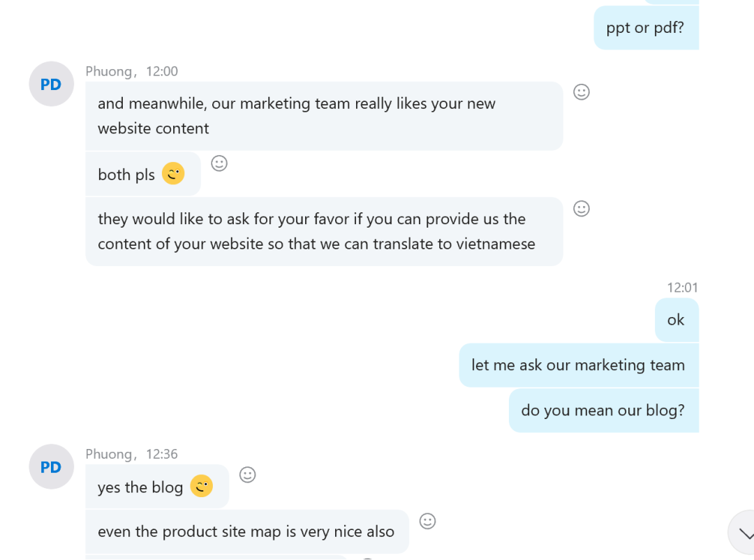Screen dimensions: 754x560
Task: Select the 'ppt or pdf?' sent message
Action: [646, 28]
